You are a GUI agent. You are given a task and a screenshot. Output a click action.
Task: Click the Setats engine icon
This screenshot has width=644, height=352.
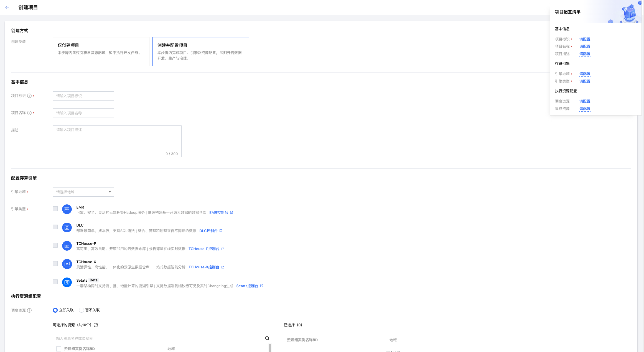(x=67, y=282)
